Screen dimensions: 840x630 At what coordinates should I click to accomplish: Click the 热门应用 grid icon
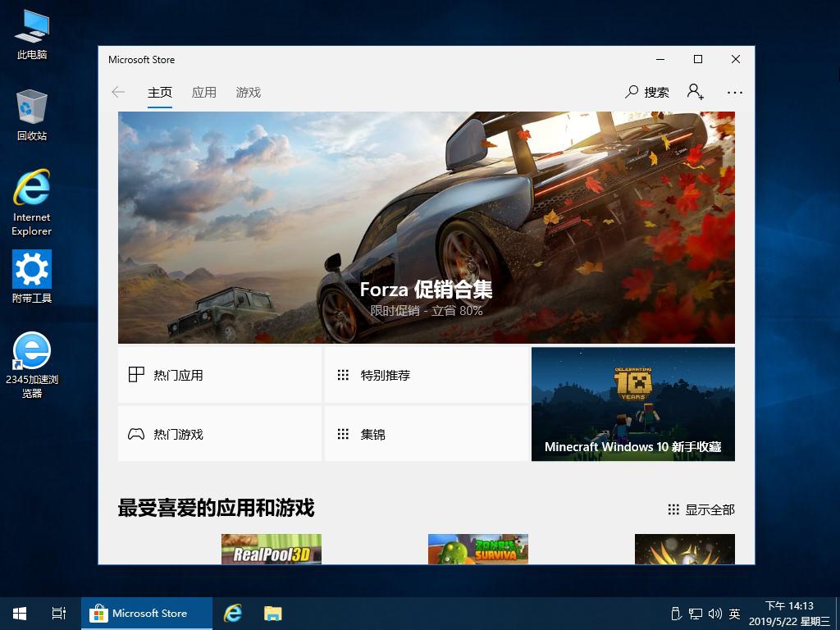(x=136, y=374)
